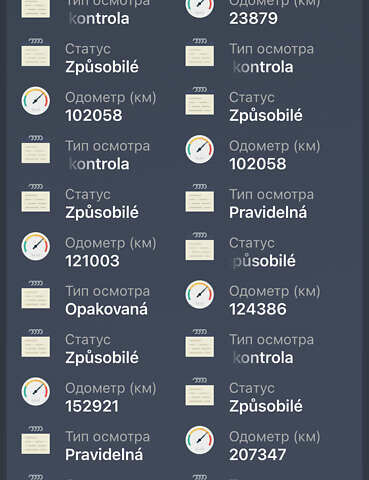This screenshot has height=480, width=369.
Task: Click the gauge icon for 102058 in left column
Action: tap(36, 101)
